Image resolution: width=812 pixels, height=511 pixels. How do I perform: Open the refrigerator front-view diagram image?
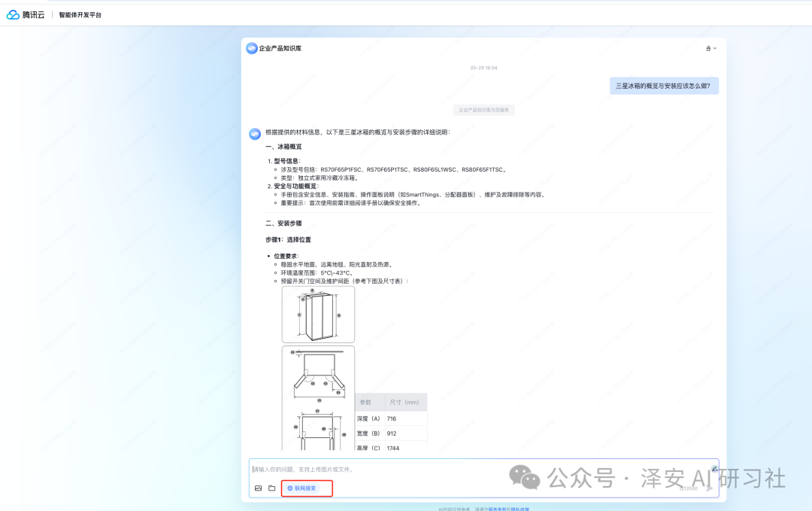318,315
